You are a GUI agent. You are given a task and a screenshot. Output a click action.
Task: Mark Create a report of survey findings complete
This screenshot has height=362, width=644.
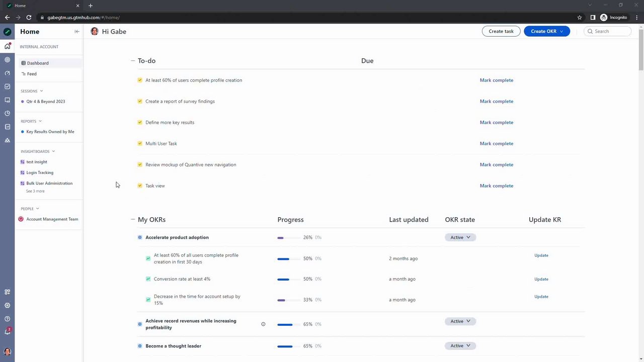point(496,101)
